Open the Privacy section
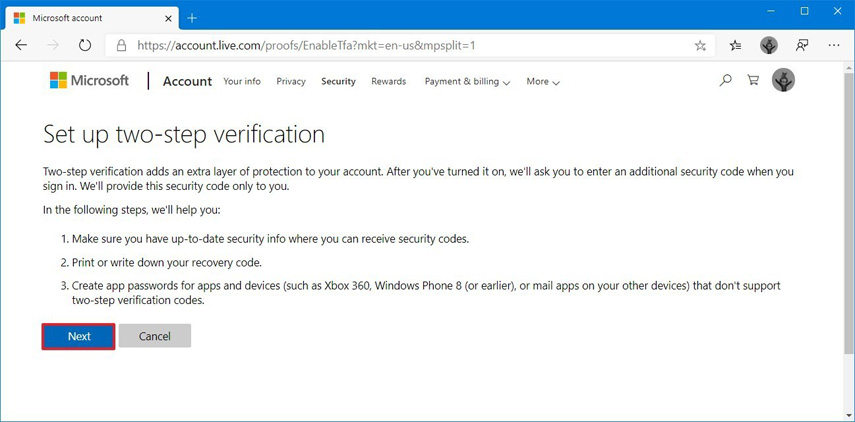The width and height of the screenshot is (855, 422). click(291, 81)
